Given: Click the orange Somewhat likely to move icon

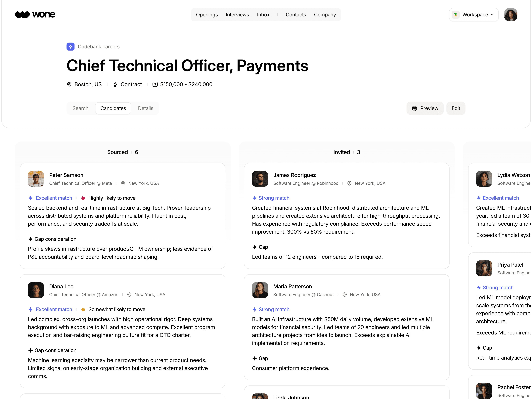Looking at the screenshot, I should [x=83, y=310].
